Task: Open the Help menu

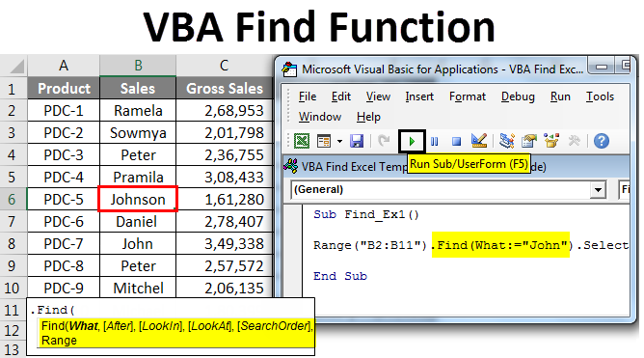Action: [x=368, y=117]
